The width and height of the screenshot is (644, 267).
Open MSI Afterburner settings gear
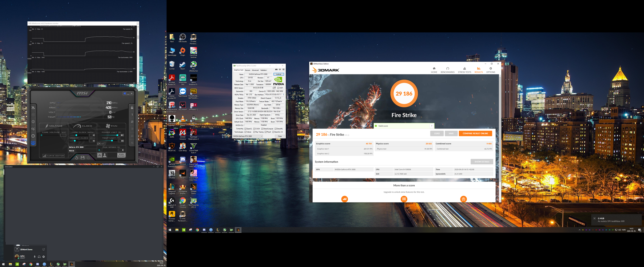click(33, 136)
